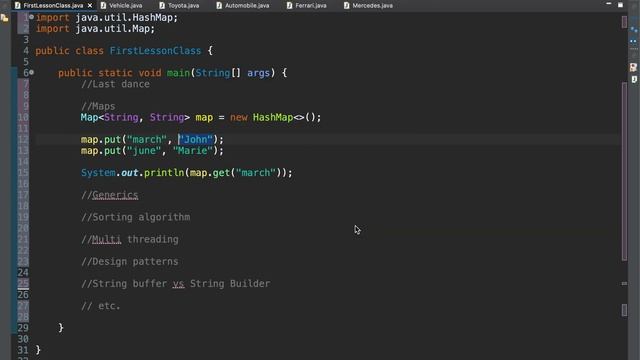The width and height of the screenshot is (640, 360).
Task: Switch to the Vehicle.java tab
Action: [125, 5]
